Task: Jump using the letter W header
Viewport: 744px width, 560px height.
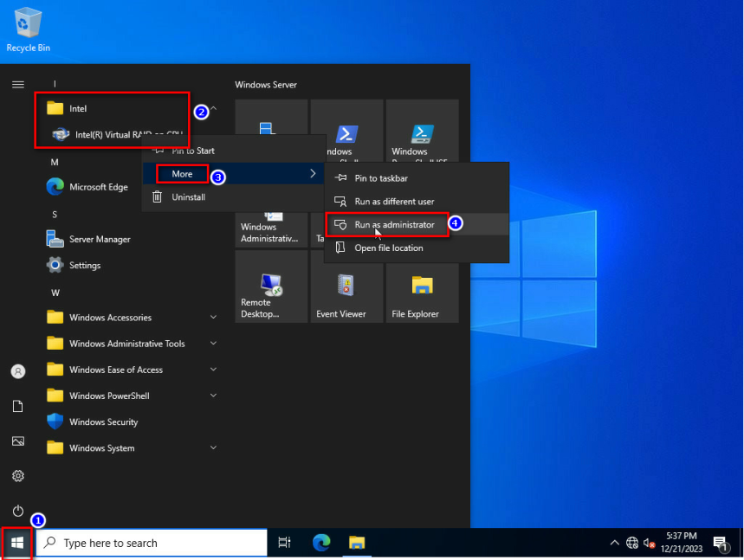Action: pos(55,293)
